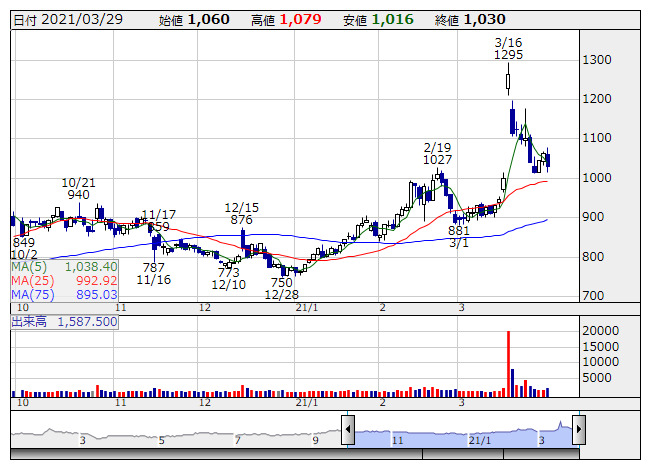
Task: Click the right range handle of the navigator
Action: (577, 431)
